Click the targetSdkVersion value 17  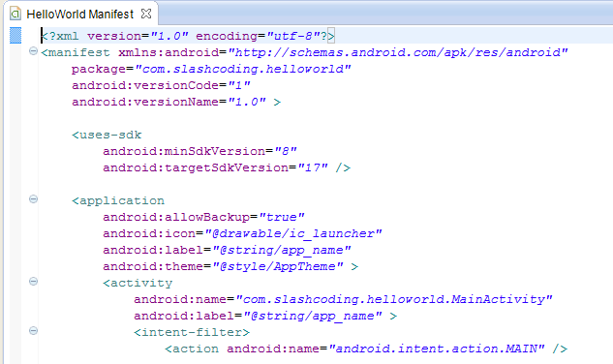(x=313, y=167)
